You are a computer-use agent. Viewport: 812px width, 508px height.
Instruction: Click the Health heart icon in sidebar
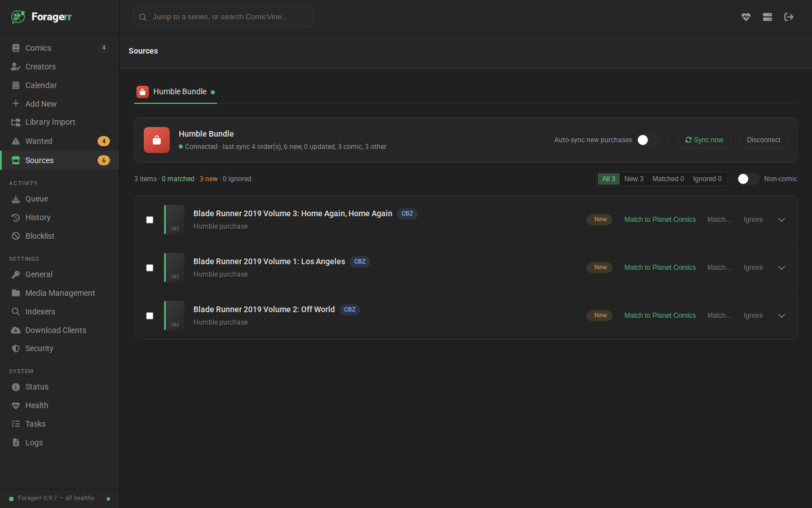click(x=16, y=405)
